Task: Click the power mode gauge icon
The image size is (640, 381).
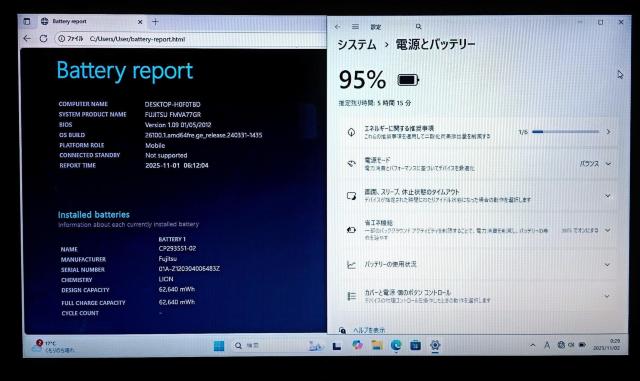Action: tap(351, 164)
